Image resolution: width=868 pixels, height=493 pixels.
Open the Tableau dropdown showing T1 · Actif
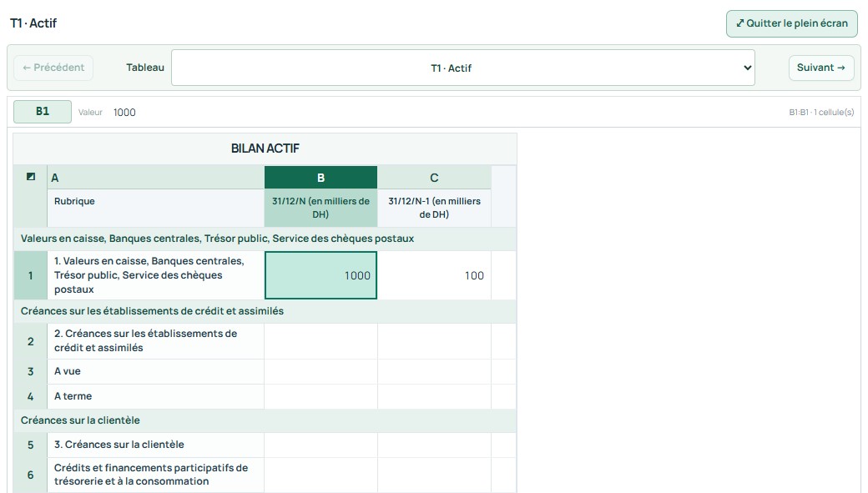[462, 68]
